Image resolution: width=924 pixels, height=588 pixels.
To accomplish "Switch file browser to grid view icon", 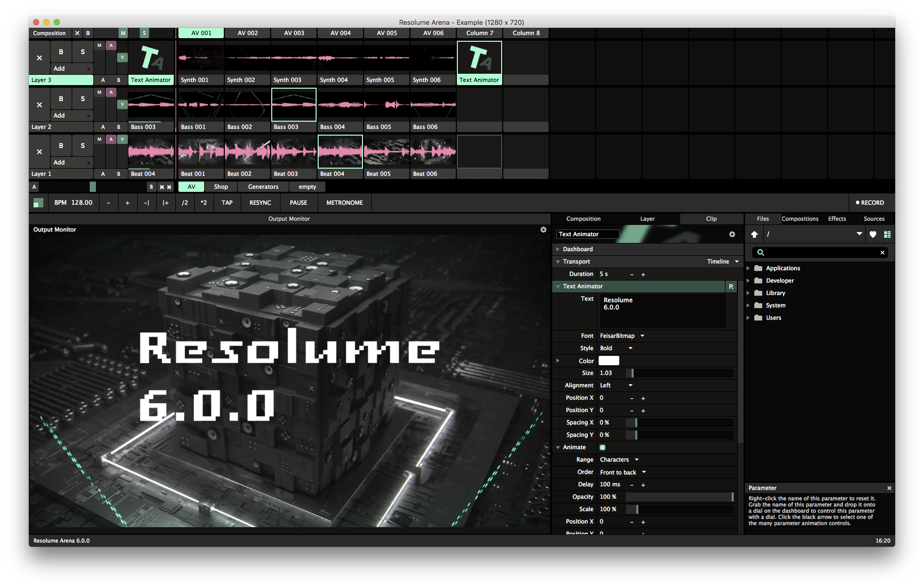I will (887, 234).
